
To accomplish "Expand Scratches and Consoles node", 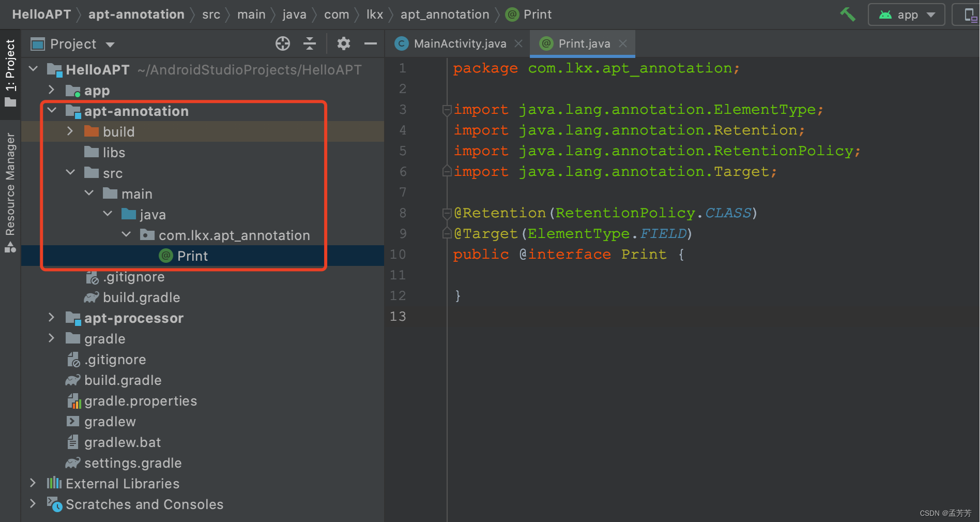I will click(33, 504).
